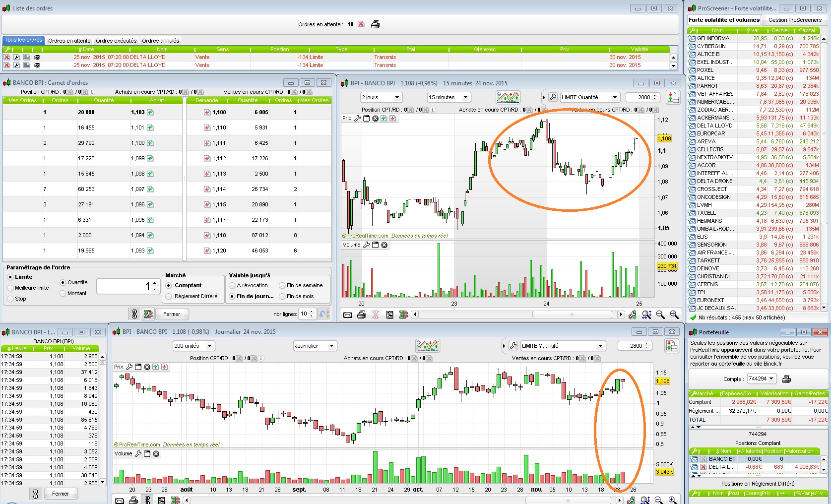
Task: Click the link chain icon in the order book
Action: pyautogui.click(x=134, y=314)
